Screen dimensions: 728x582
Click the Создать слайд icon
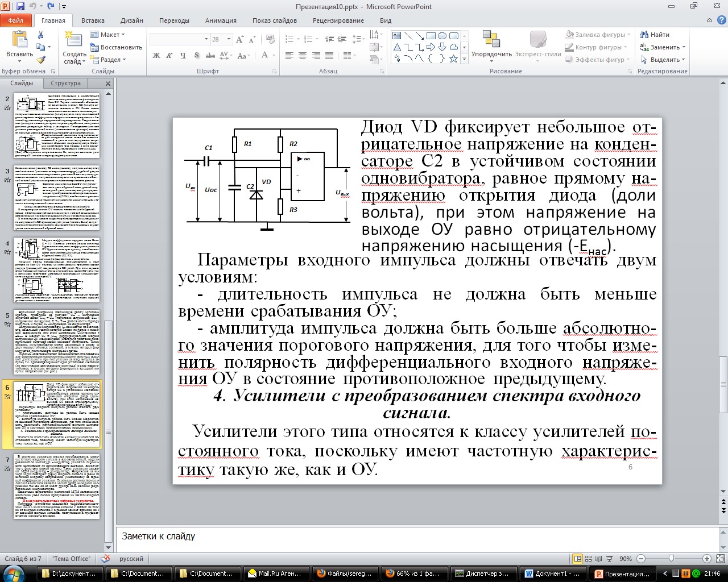point(74,40)
